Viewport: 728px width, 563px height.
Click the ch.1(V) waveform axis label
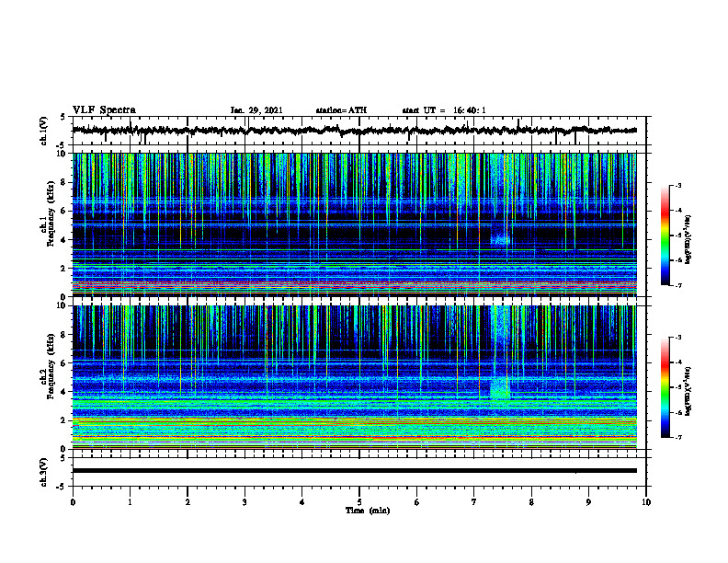[44, 131]
